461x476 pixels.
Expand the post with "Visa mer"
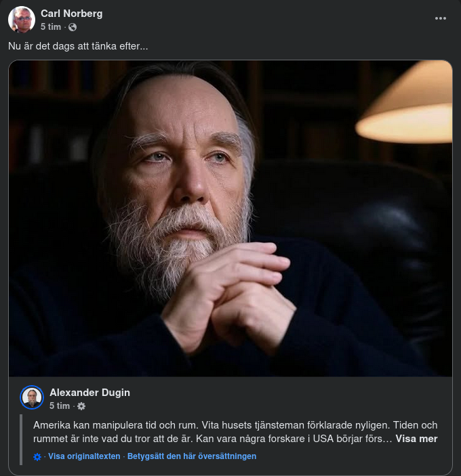coord(416,439)
